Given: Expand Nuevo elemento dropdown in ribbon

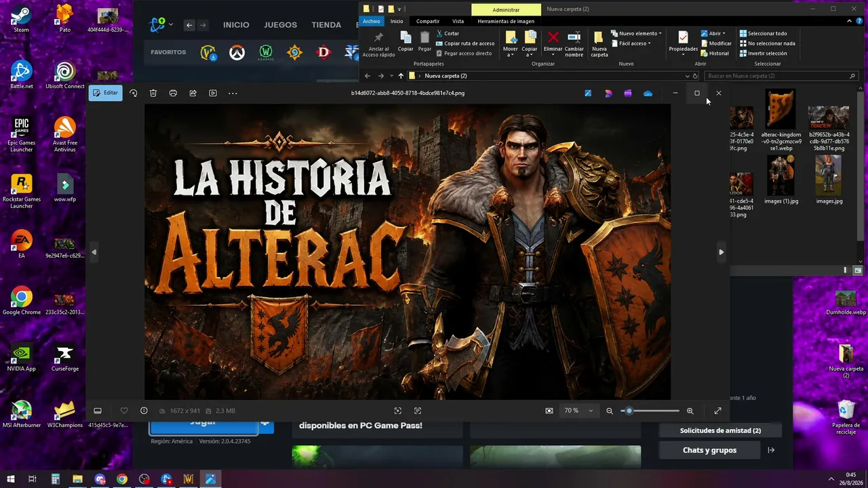Looking at the screenshot, I should pyautogui.click(x=637, y=33).
